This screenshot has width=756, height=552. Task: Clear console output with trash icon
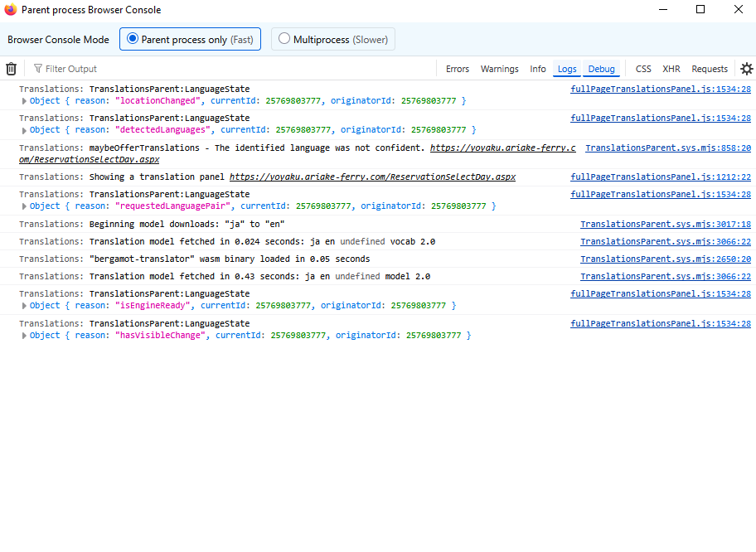[12, 69]
